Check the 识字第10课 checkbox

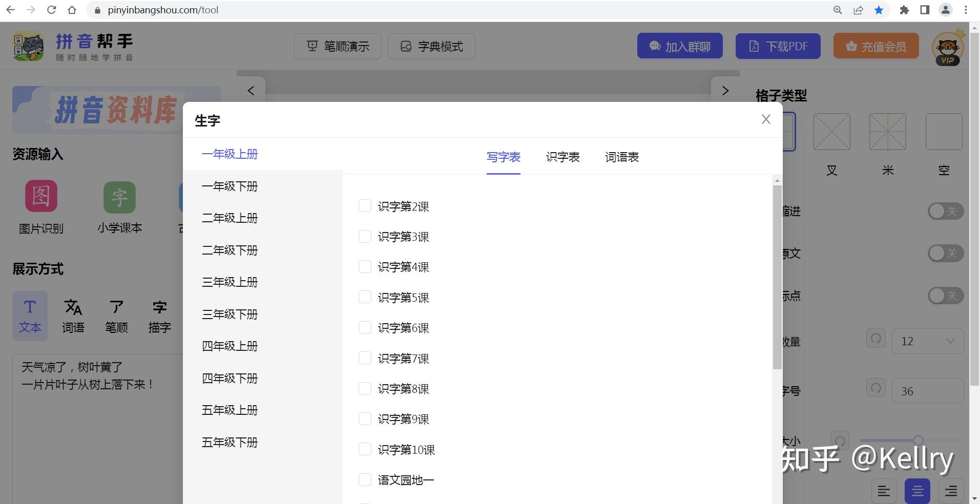coord(365,449)
